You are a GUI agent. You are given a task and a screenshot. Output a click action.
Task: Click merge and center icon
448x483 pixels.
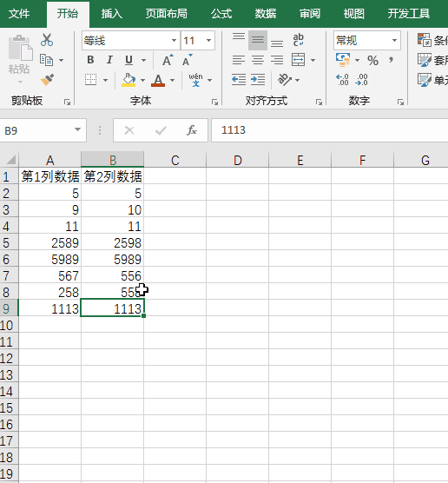pyautogui.click(x=299, y=60)
